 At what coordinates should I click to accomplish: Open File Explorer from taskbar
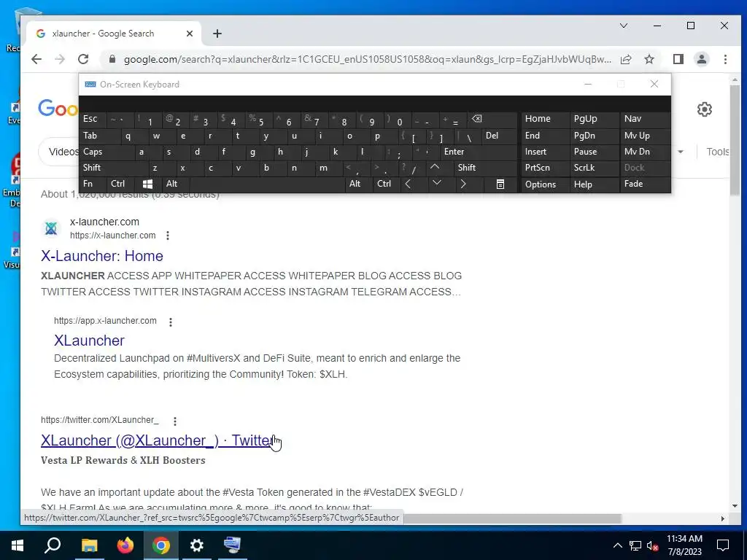click(x=90, y=545)
